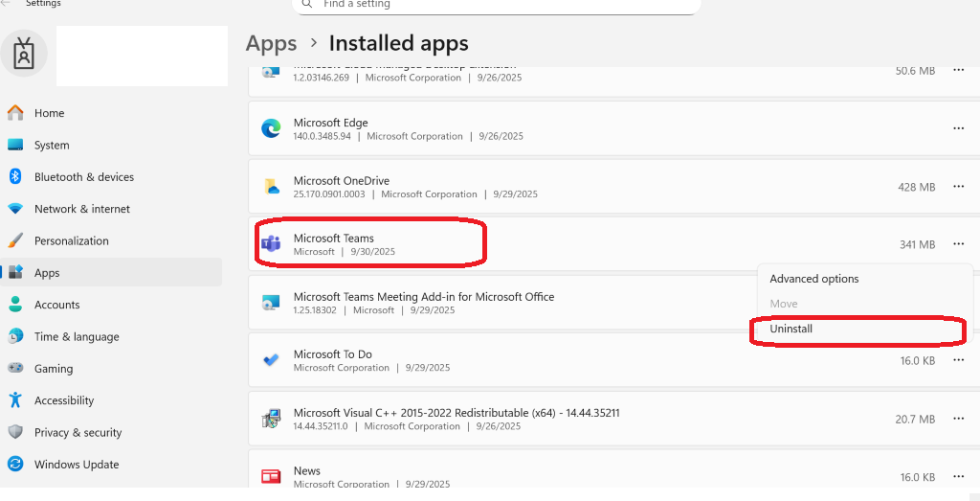Select Apps in the sidebar

pyautogui.click(x=111, y=273)
